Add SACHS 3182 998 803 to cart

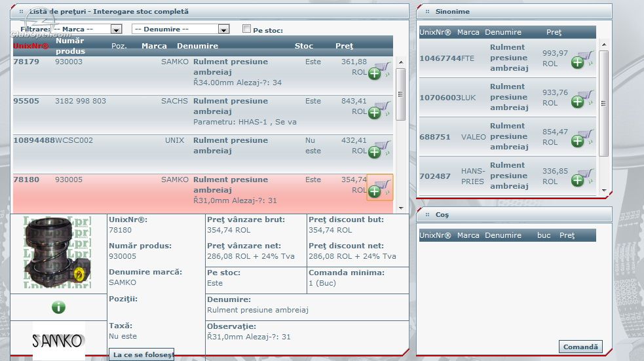[379, 109]
